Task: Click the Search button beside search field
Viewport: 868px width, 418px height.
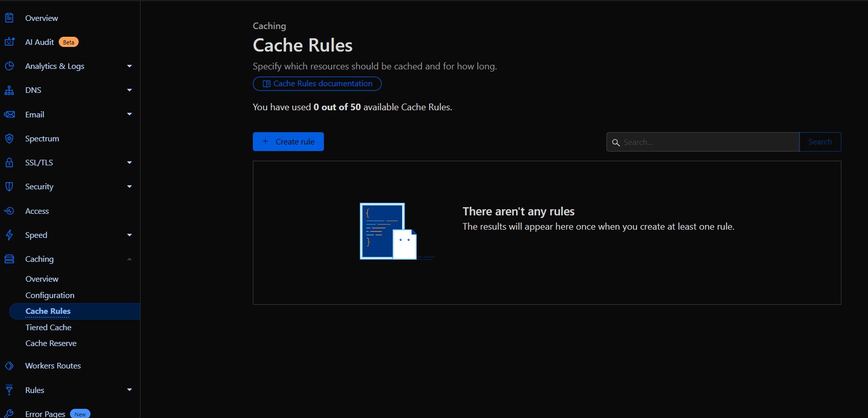Action: coord(820,142)
